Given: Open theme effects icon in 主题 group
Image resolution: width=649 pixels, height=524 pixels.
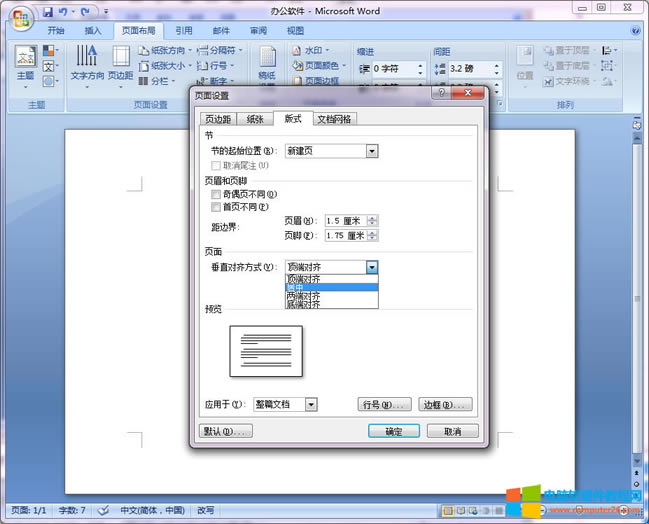Looking at the screenshot, I should (x=50, y=81).
